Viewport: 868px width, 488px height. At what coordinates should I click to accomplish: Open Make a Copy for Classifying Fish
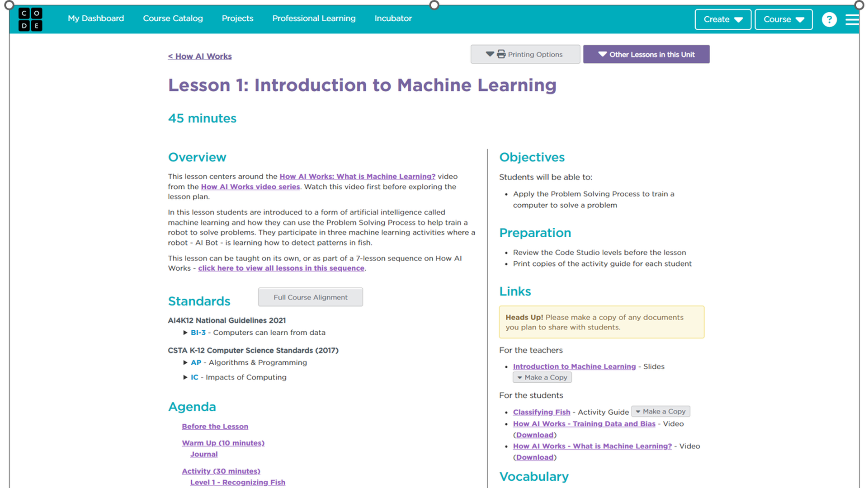click(660, 411)
